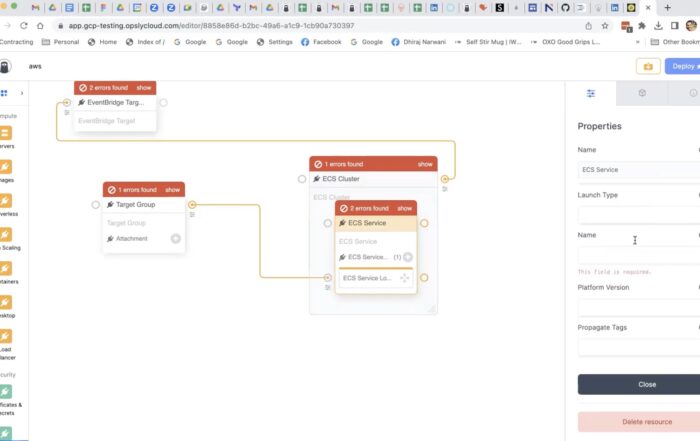Click the sidebar grid view icon
The width and height of the screenshot is (700, 441).
(4, 93)
